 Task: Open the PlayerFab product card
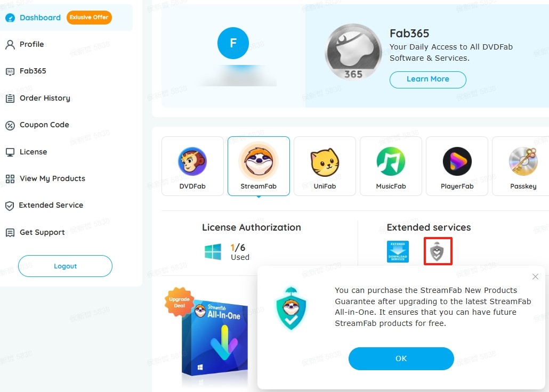pos(457,166)
